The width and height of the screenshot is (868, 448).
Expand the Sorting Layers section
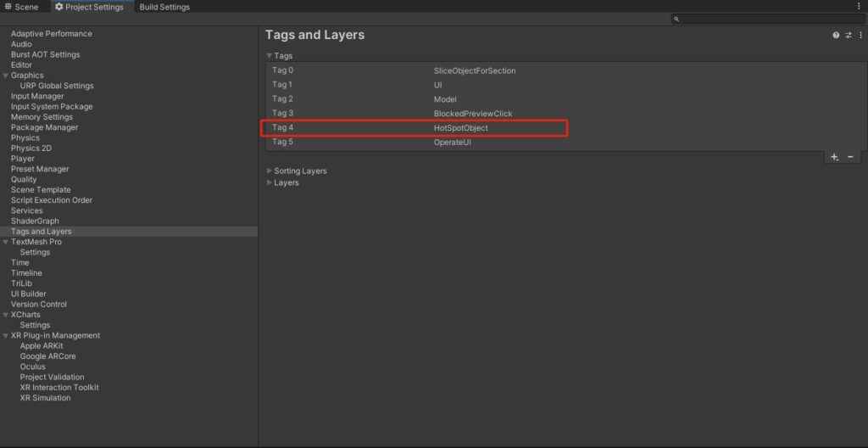click(x=270, y=171)
